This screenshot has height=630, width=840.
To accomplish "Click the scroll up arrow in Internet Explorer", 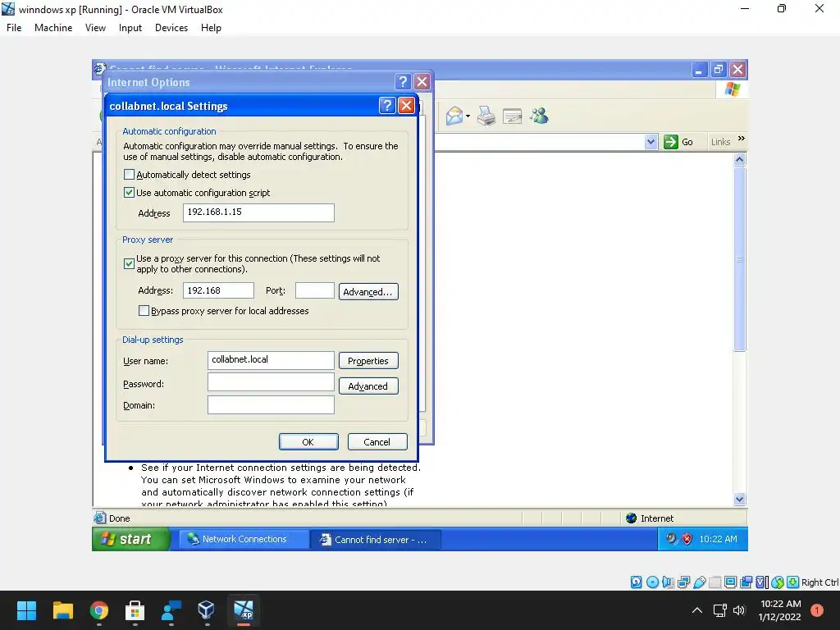I will (x=739, y=160).
